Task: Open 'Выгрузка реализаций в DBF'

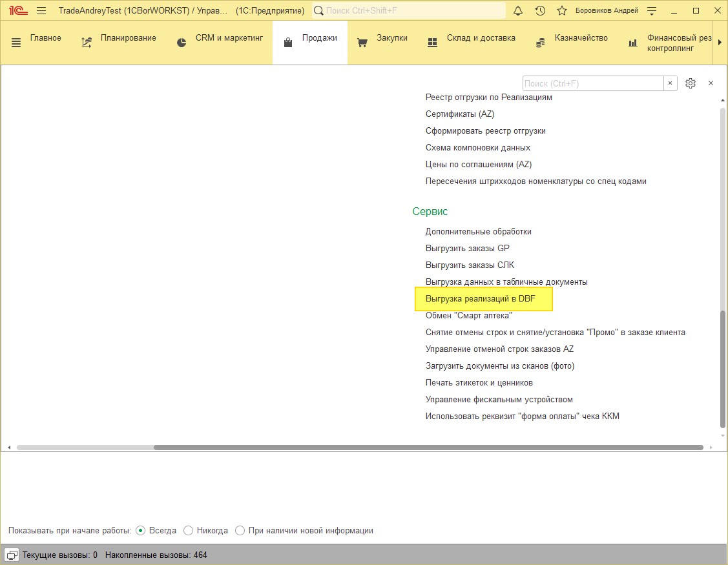Action: [x=481, y=299]
